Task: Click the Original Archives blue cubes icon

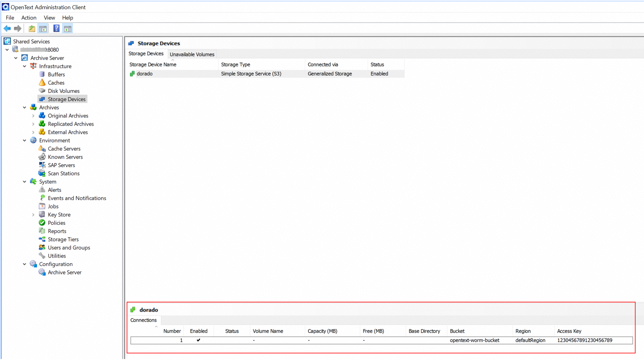Action: click(x=42, y=116)
